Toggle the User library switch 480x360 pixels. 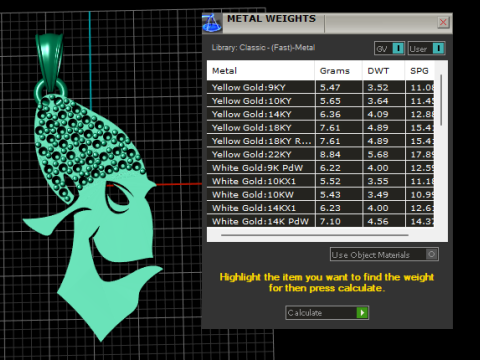coord(426,49)
